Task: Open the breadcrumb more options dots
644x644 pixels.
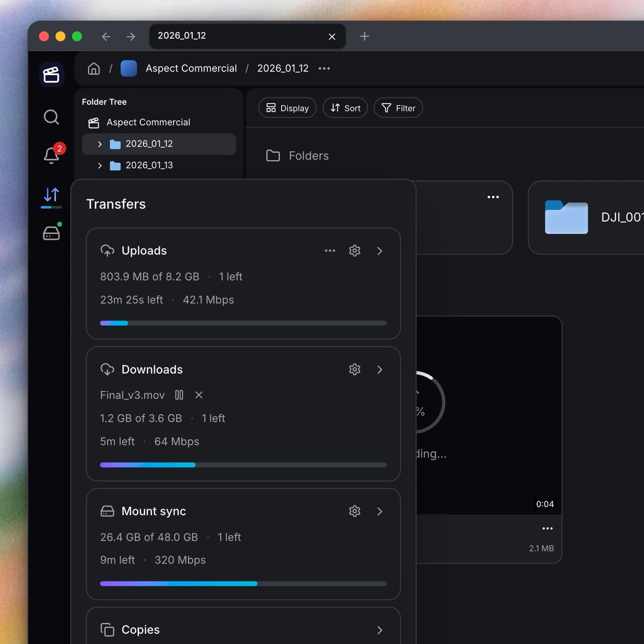Action: [324, 68]
